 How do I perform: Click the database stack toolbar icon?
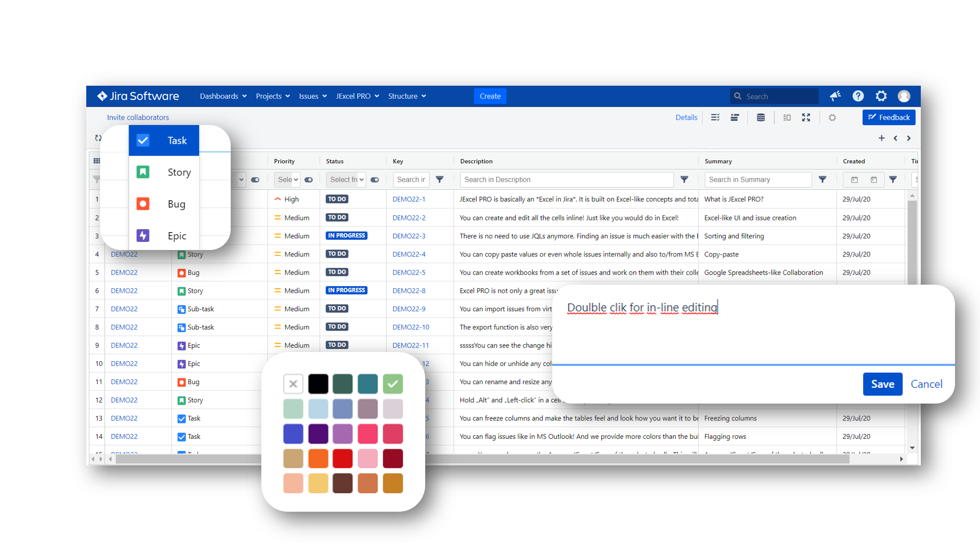coord(761,117)
